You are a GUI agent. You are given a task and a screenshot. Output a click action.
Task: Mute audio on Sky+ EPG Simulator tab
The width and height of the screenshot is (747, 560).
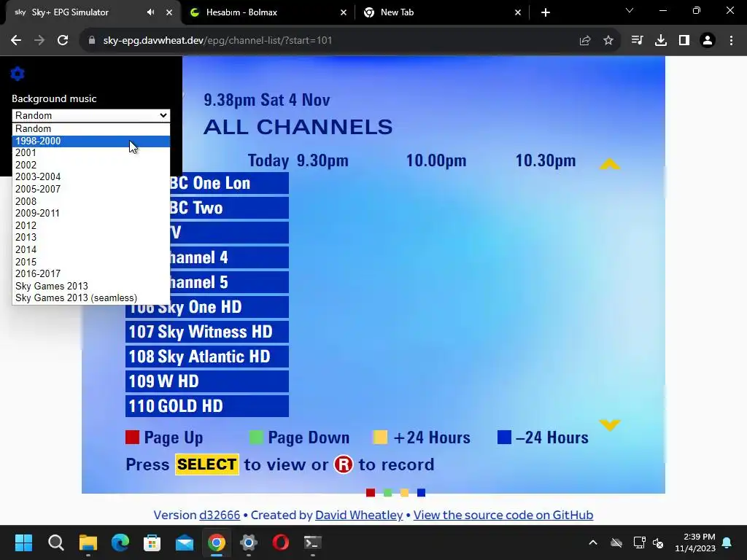coord(150,12)
